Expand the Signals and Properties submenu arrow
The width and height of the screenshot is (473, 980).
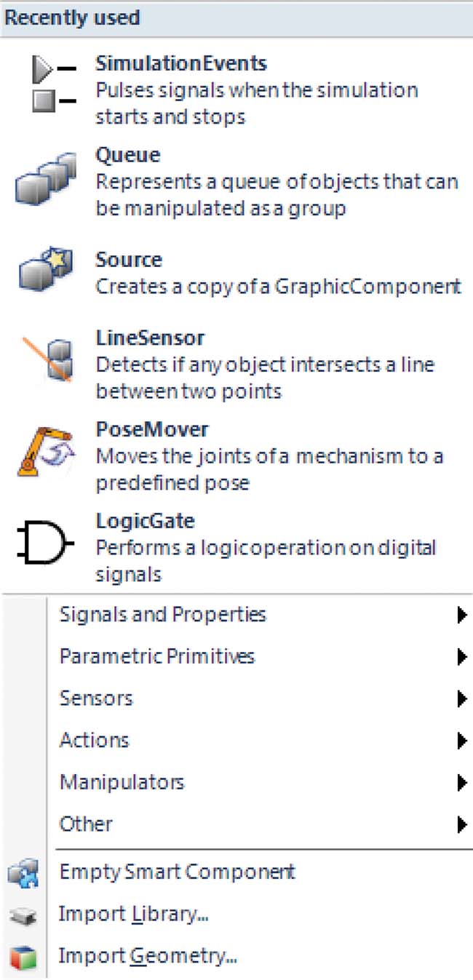point(461,616)
